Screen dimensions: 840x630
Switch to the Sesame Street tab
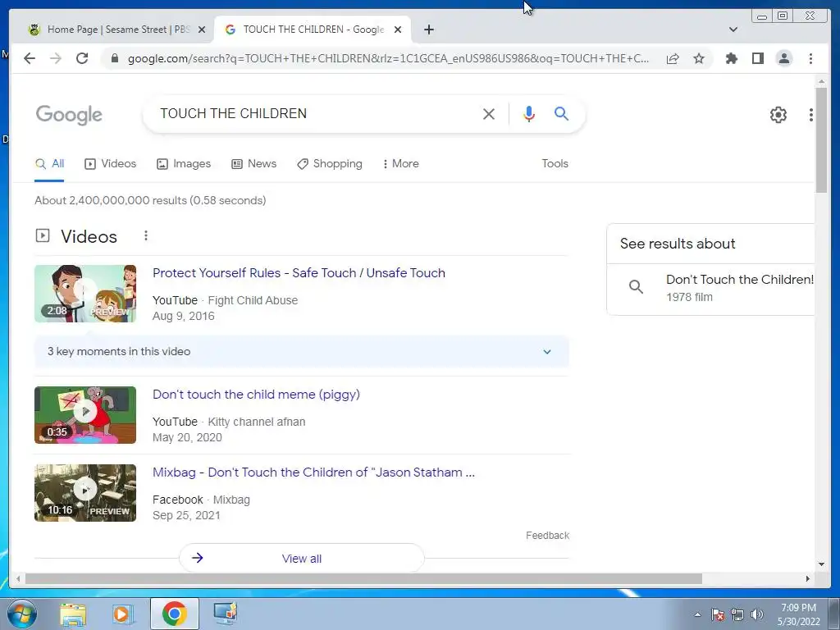click(112, 30)
